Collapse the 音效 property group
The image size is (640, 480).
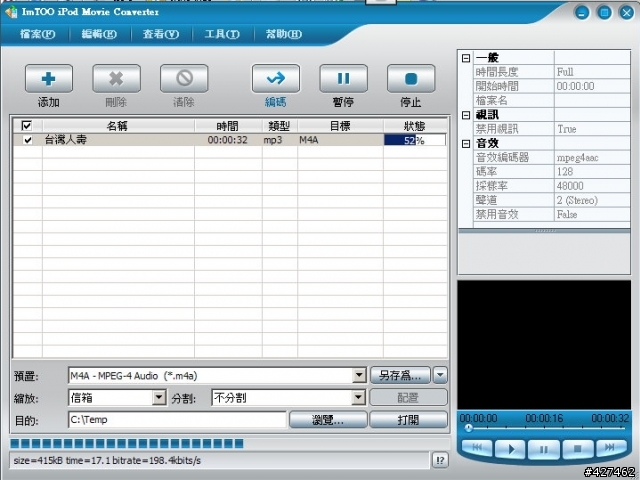[x=466, y=144]
